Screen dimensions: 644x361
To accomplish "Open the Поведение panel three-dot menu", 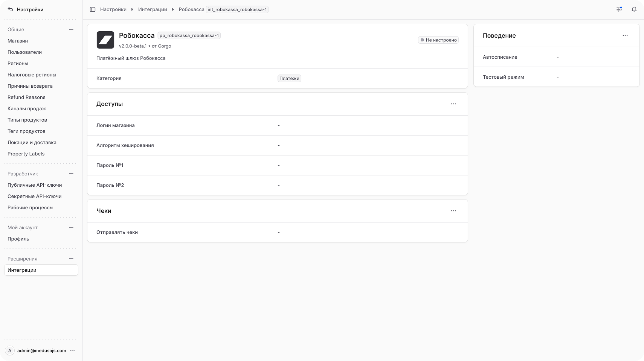I will [625, 35].
